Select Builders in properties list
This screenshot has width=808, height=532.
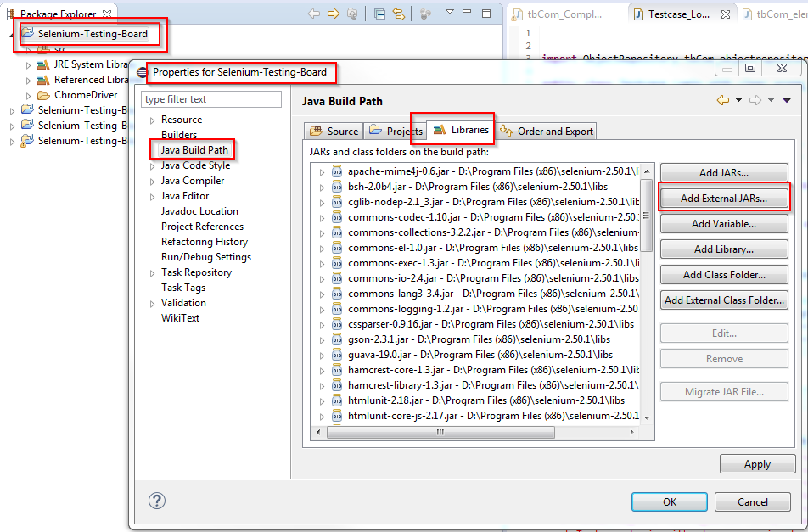[179, 135]
